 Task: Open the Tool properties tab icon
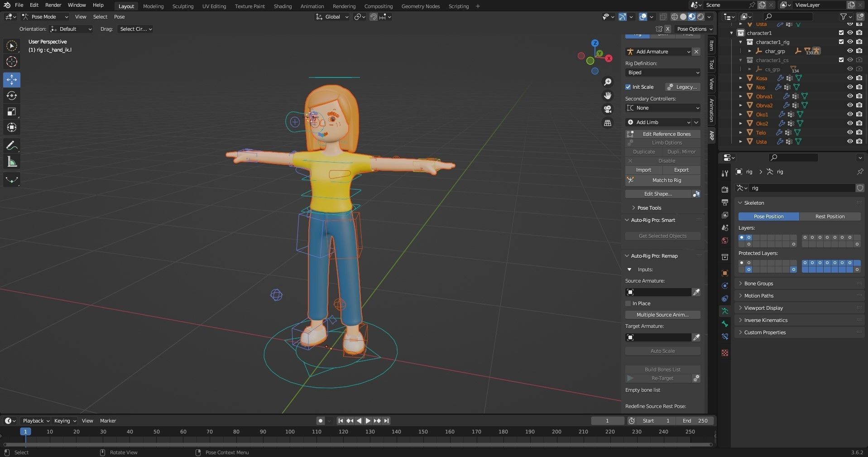[725, 173]
